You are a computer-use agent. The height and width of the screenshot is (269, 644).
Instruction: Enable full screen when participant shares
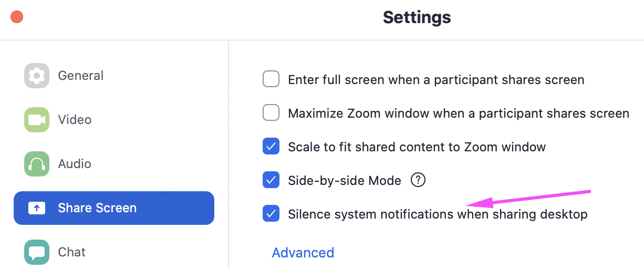tap(271, 80)
